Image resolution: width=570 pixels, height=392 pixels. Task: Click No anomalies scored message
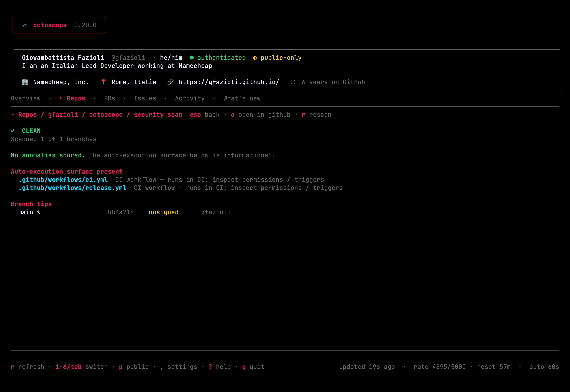(48, 155)
